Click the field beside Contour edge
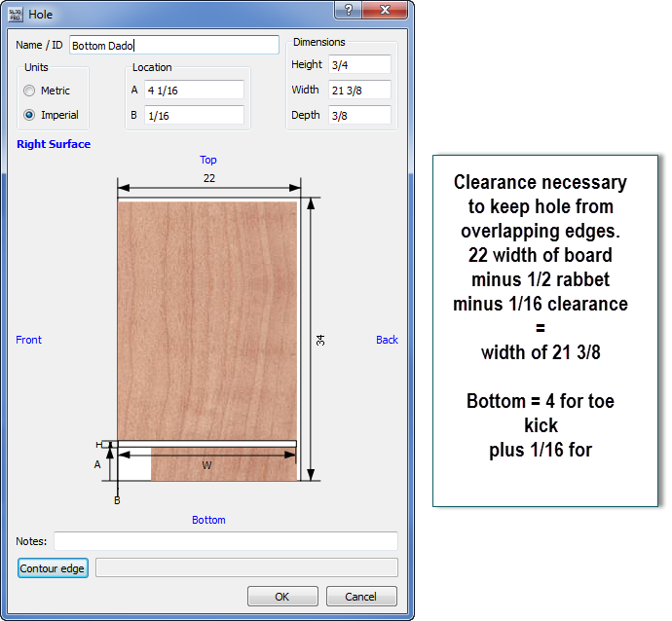672x621 pixels. click(x=246, y=567)
